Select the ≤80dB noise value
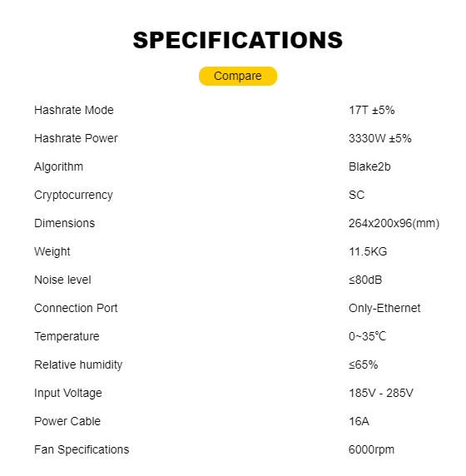Screen dimensions: 466x476 click(365, 280)
